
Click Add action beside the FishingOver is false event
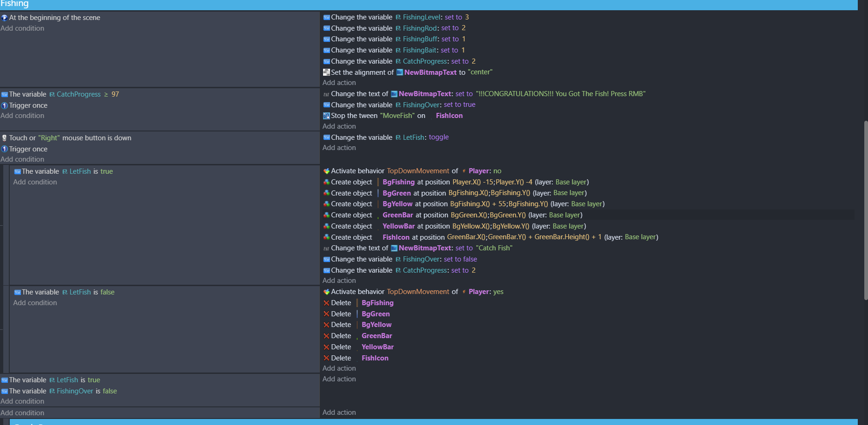click(339, 379)
